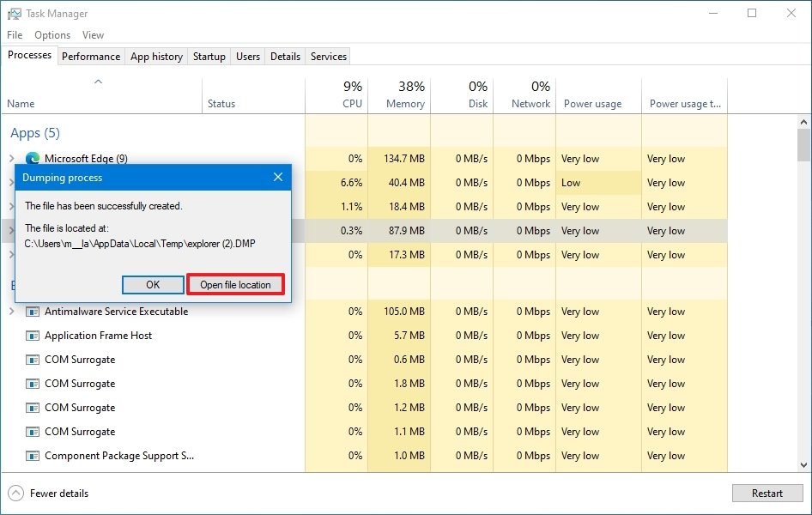Select the Application Frame Host icon
812x515 pixels.
(32, 336)
